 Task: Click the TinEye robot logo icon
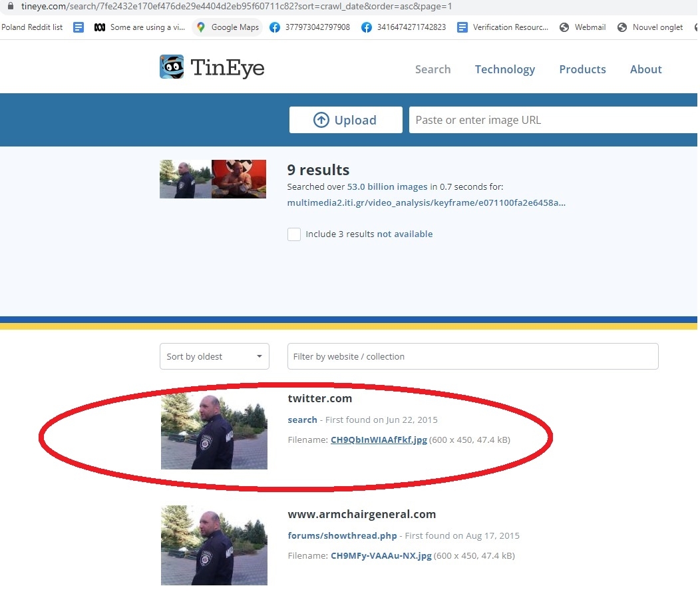point(172,67)
